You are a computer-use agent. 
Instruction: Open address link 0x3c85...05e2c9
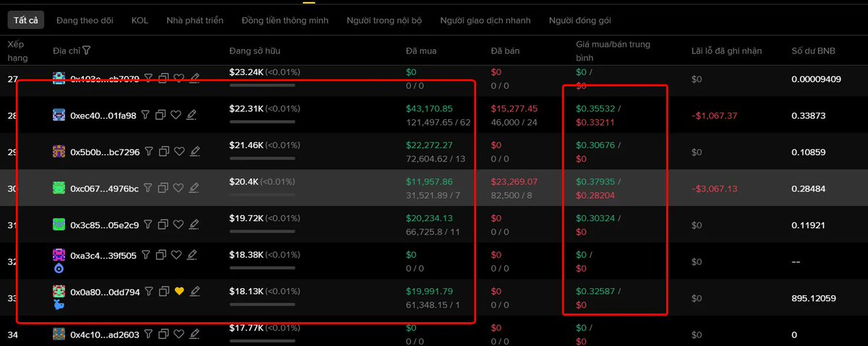(103, 225)
